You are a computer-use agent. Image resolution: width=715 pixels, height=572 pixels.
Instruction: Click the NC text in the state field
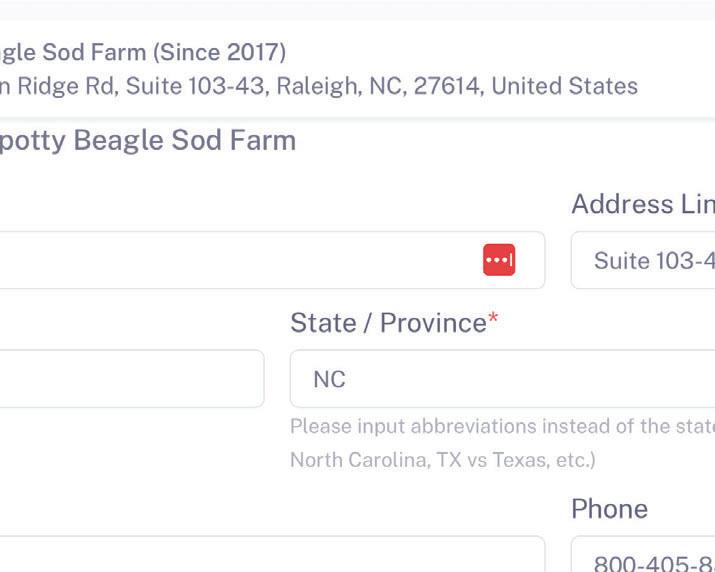(329, 380)
